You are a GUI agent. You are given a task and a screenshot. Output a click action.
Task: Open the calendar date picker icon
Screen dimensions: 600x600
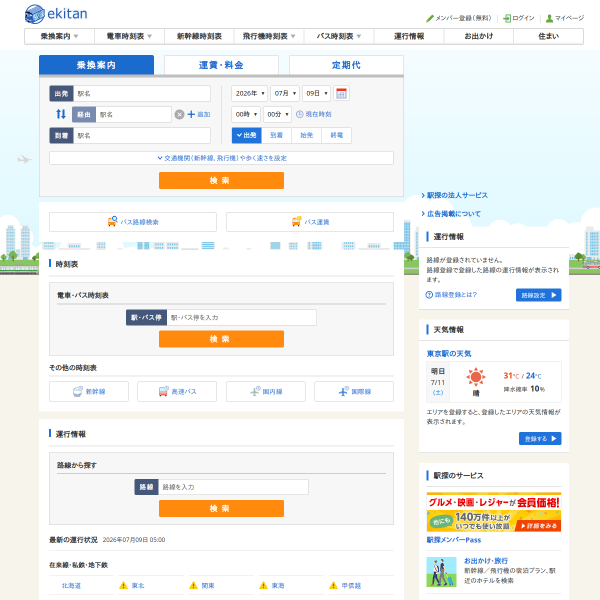(341, 93)
